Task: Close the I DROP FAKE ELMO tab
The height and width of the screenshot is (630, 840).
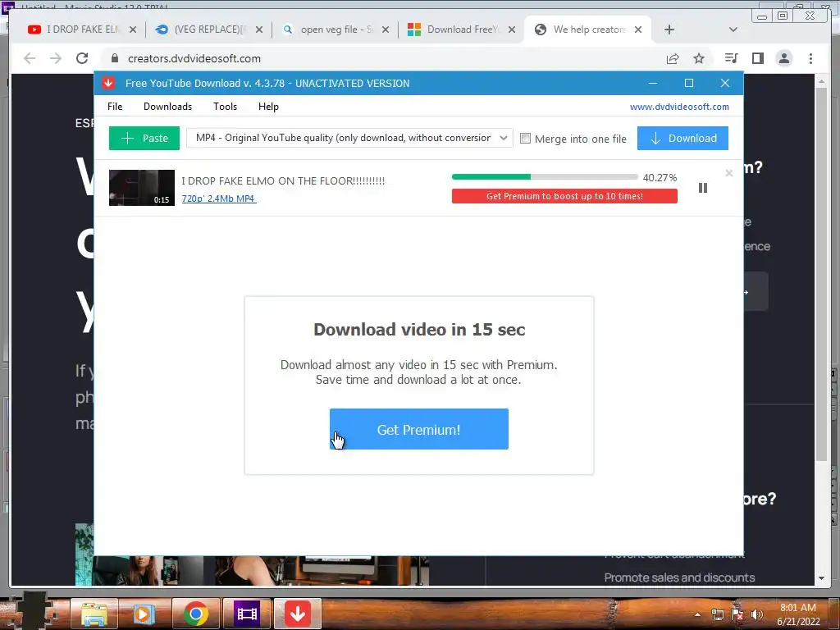Action: [132, 30]
